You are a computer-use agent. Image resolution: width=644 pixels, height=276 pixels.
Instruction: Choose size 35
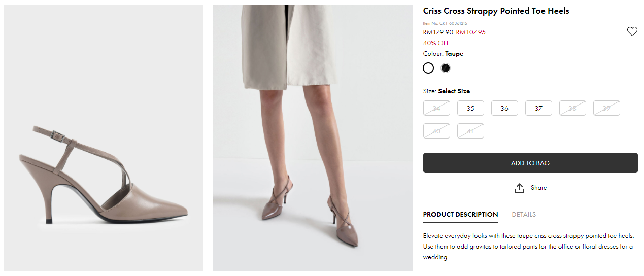click(470, 108)
